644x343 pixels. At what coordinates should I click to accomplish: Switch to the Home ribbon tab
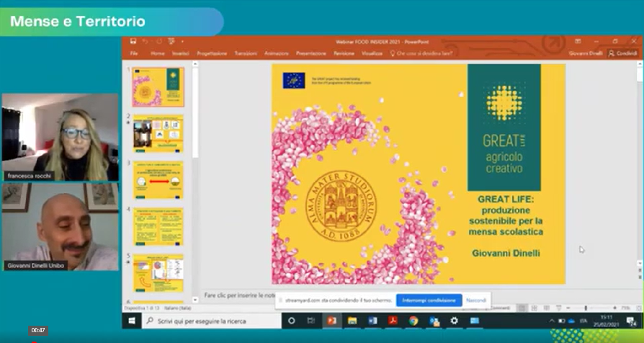coord(157,53)
